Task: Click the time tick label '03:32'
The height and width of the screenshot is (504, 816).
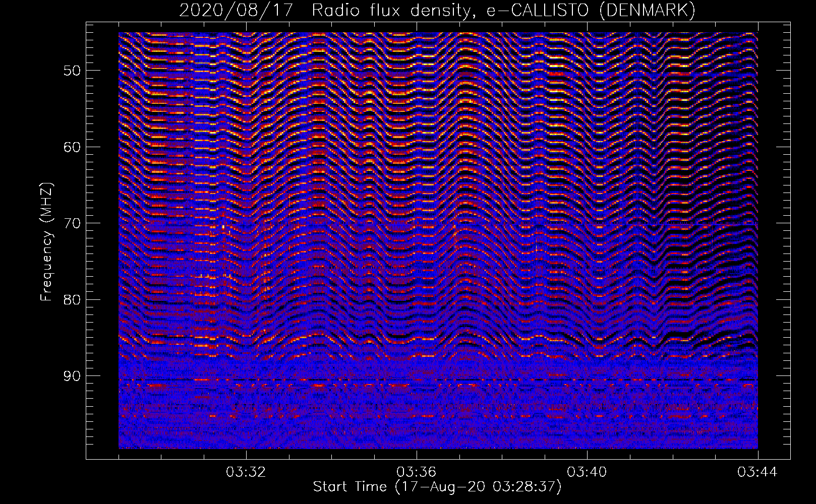Action: [246, 472]
